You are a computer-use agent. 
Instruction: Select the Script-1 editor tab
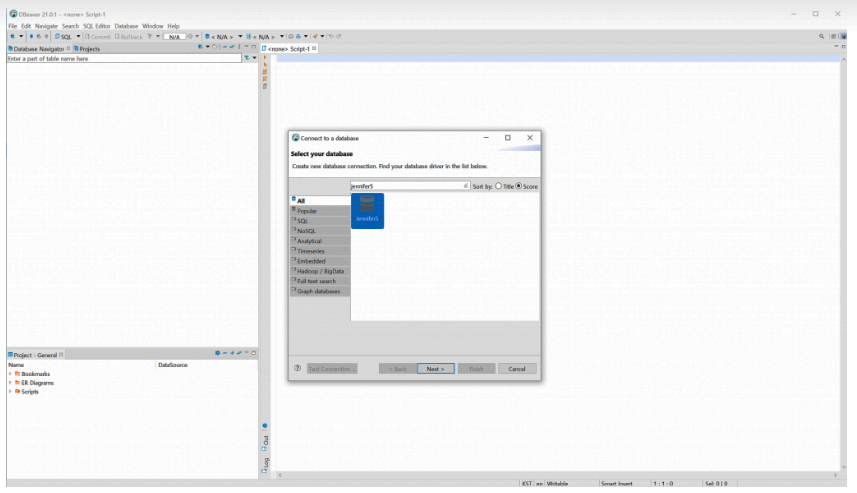(x=289, y=49)
